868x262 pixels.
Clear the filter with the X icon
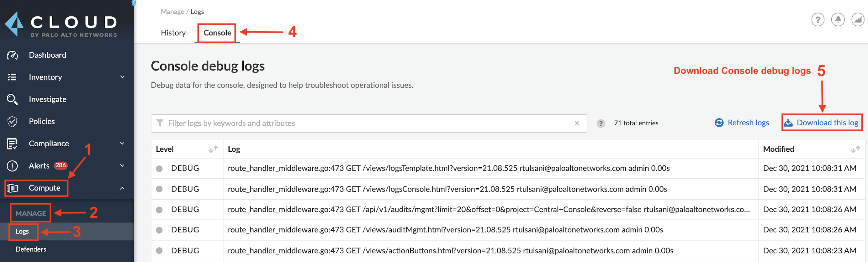click(577, 123)
